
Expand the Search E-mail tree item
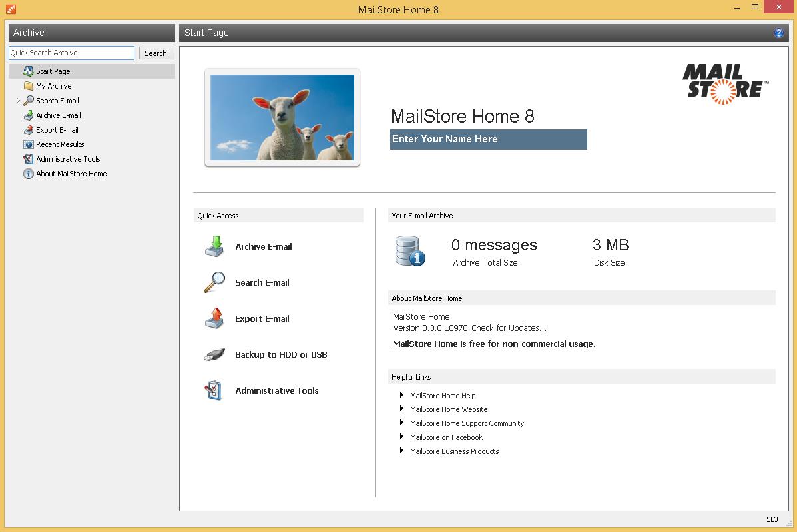[18, 101]
